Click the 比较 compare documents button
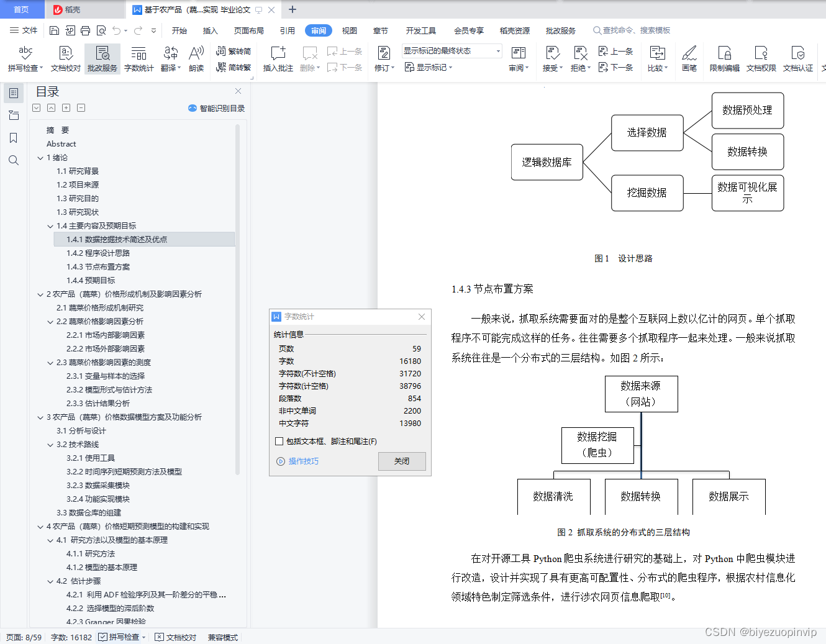The image size is (826, 644). click(x=657, y=59)
